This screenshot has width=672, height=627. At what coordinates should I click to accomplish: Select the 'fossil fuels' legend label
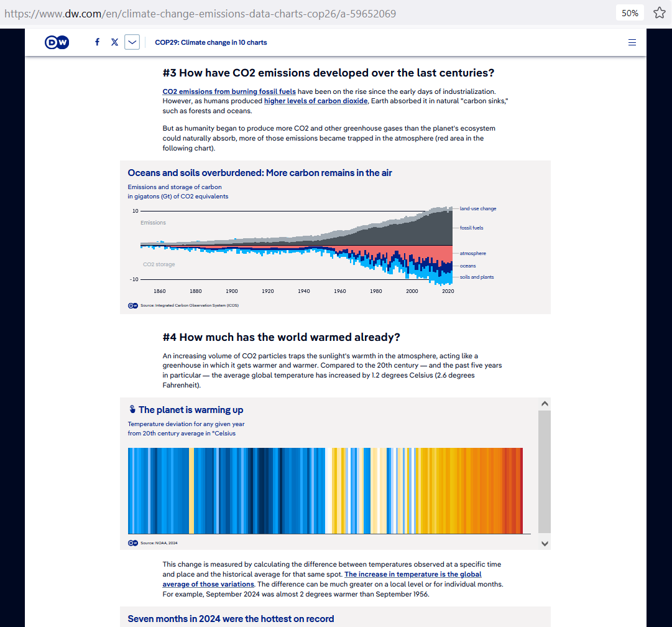click(471, 228)
